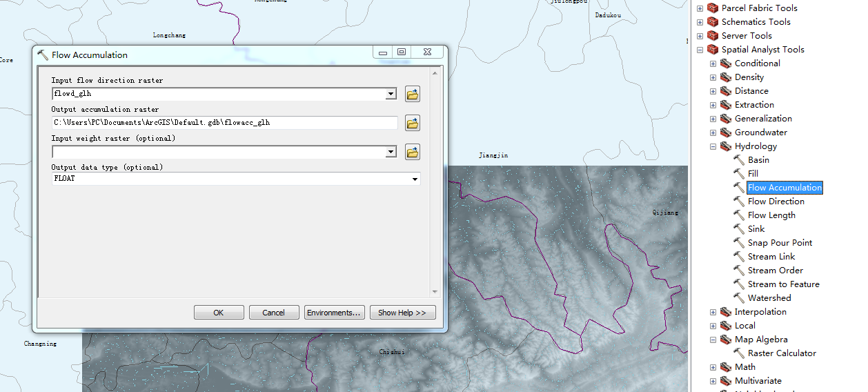Close the Flow Accumulation dialog window
The width and height of the screenshot is (868, 392).
427,52
